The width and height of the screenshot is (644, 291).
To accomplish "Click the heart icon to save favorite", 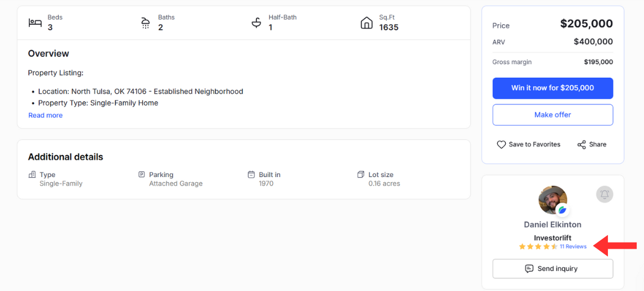I will tap(501, 144).
